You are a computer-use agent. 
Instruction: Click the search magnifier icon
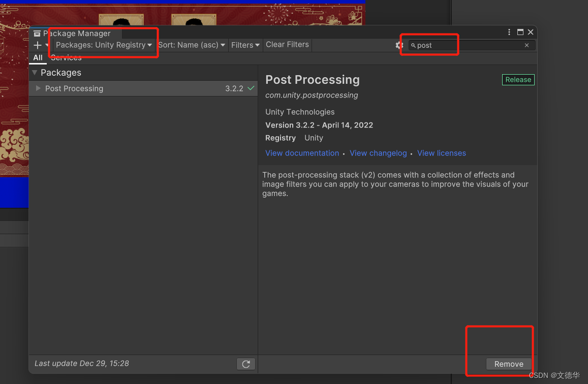(x=413, y=45)
